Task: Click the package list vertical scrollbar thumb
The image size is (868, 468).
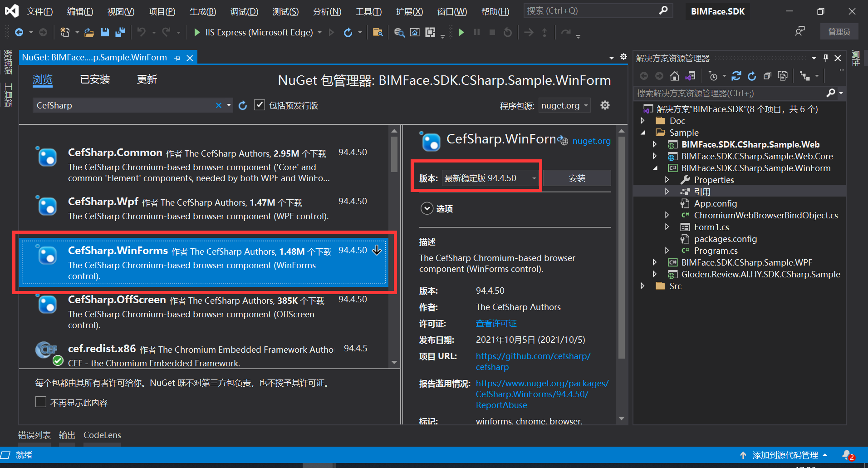Action: tap(394, 154)
